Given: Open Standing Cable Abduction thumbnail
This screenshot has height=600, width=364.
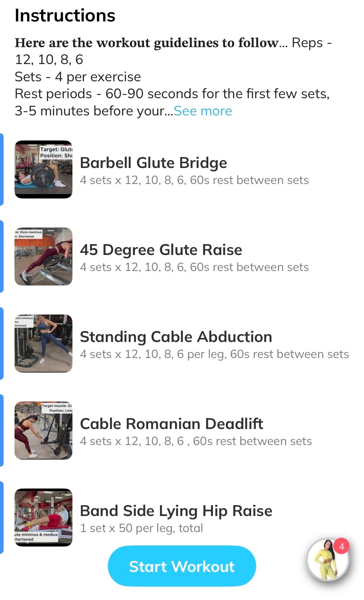Looking at the screenshot, I should [x=43, y=344].
